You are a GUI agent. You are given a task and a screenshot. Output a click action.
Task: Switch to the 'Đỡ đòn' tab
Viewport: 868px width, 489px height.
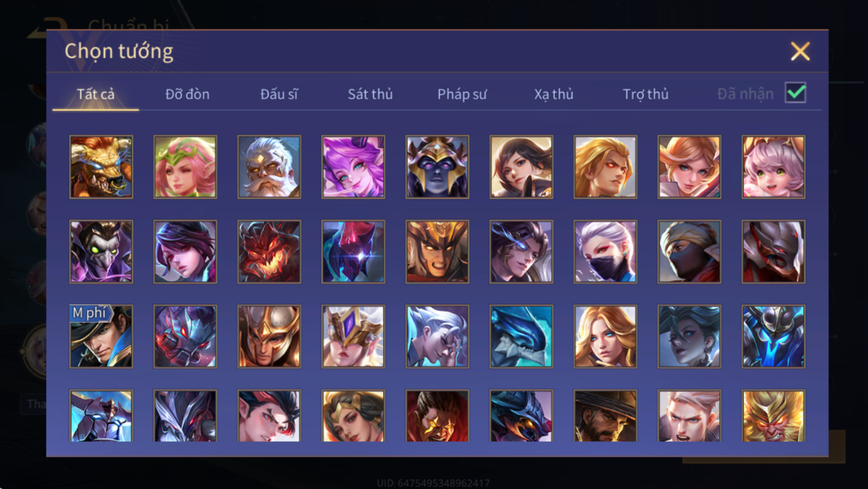point(187,94)
